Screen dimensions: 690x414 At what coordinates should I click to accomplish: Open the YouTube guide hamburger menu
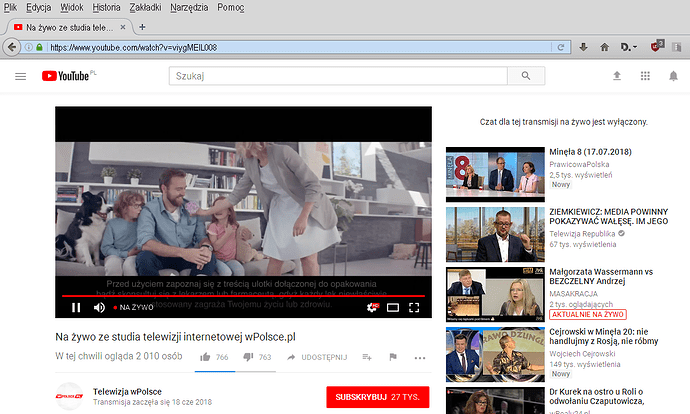(21, 77)
